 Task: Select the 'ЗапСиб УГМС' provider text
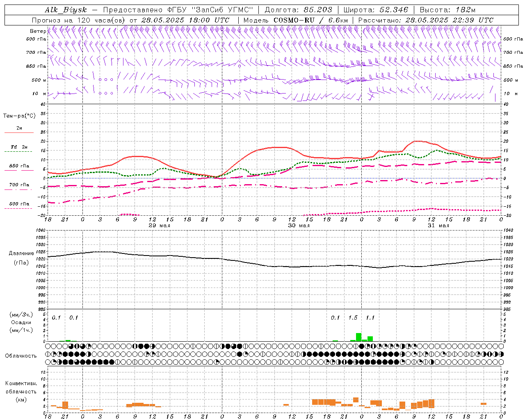[x=223, y=10]
